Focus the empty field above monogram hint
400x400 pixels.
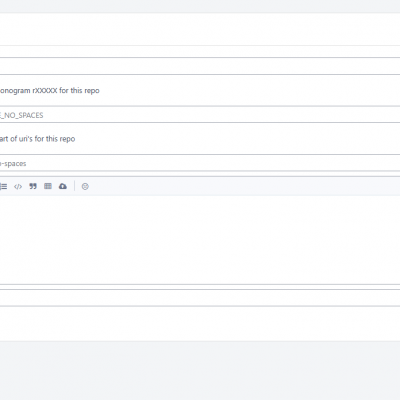coord(200,66)
